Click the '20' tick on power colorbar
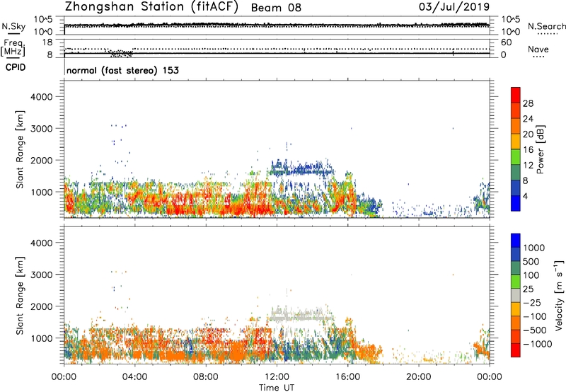 click(528, 134)
